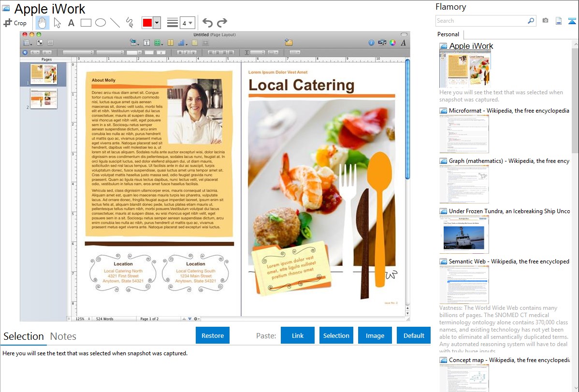
Task: Click the Microformat page thumbnail
Action: tap(464, 134)
